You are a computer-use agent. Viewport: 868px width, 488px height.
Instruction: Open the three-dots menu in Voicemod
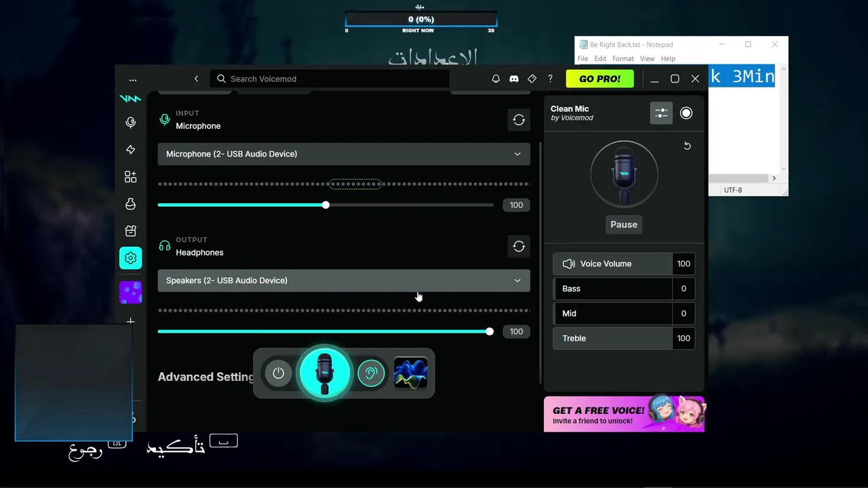[133, 79]
